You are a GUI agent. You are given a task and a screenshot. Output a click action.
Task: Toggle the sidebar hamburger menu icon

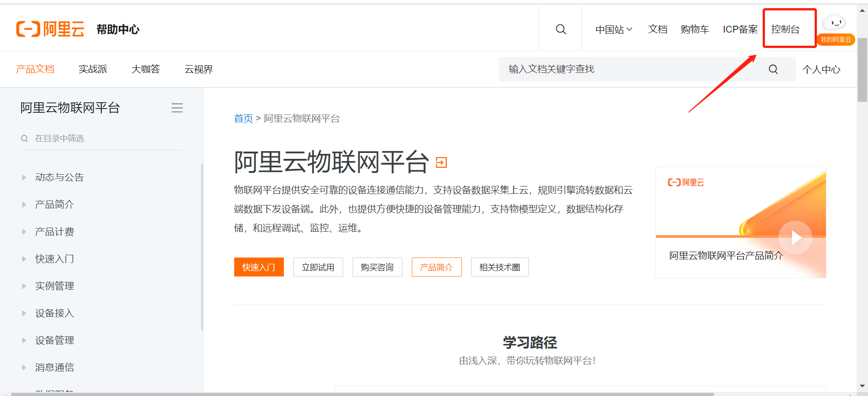click(177, 108)
